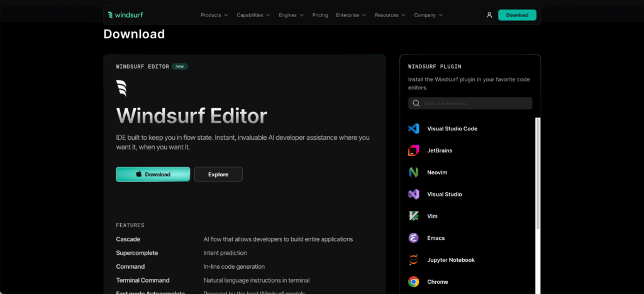
Task: Expand the Capabilities menu
Action: (x=253, y=15)
